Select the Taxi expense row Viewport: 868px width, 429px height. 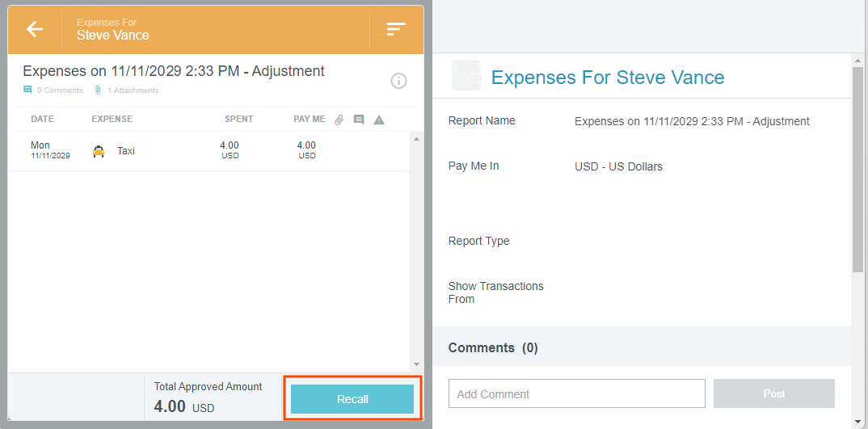pyautogui.click(x=209, y=151)
